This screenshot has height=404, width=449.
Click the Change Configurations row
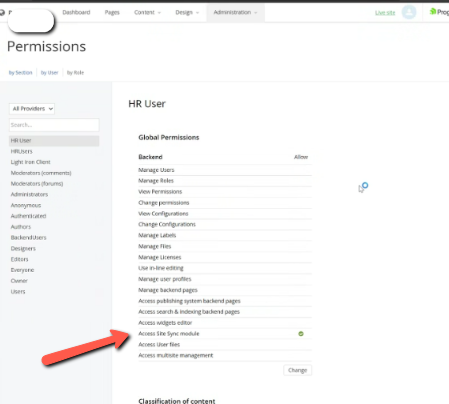pos(225,224)
